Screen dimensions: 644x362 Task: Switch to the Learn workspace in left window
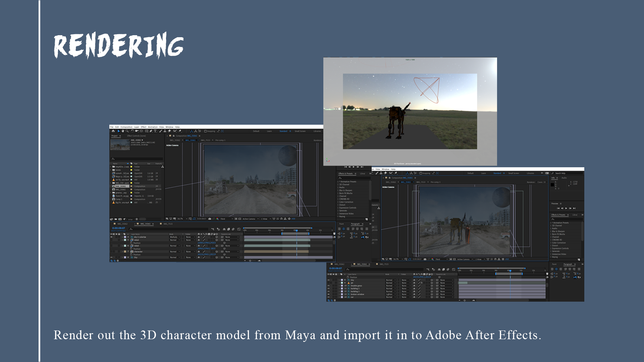coord(269,131)
